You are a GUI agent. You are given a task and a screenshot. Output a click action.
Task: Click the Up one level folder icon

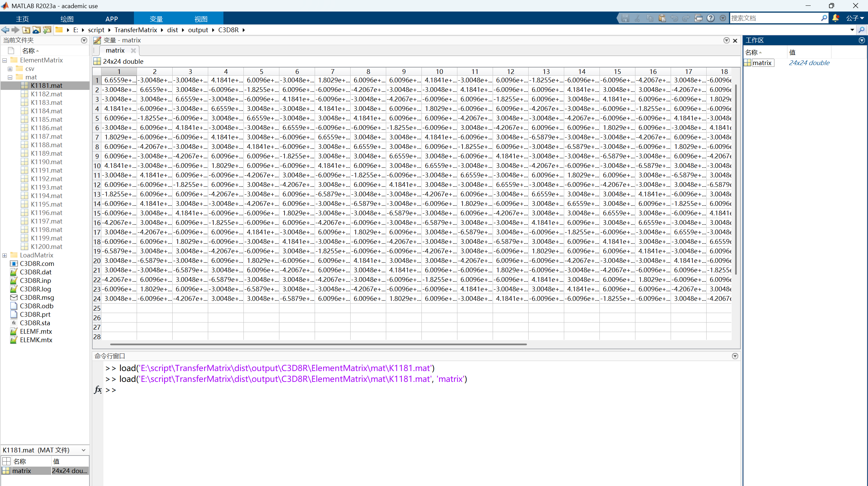(26, 30)
